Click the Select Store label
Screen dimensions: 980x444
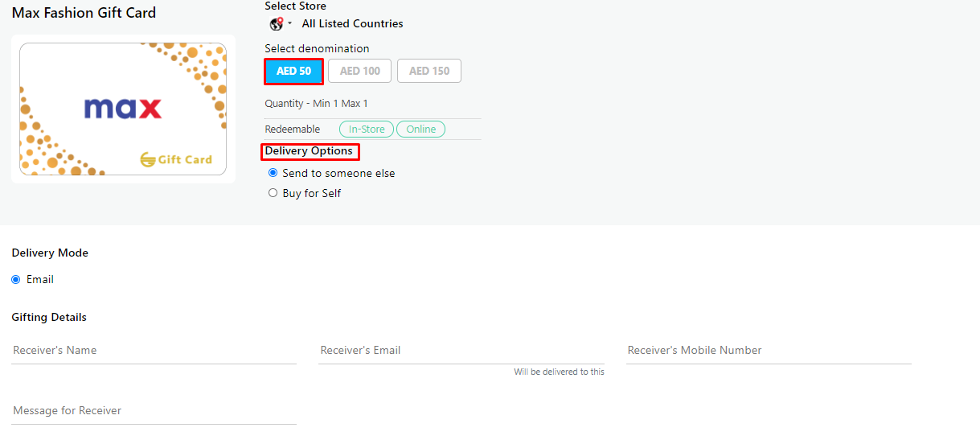pos(295,6)
